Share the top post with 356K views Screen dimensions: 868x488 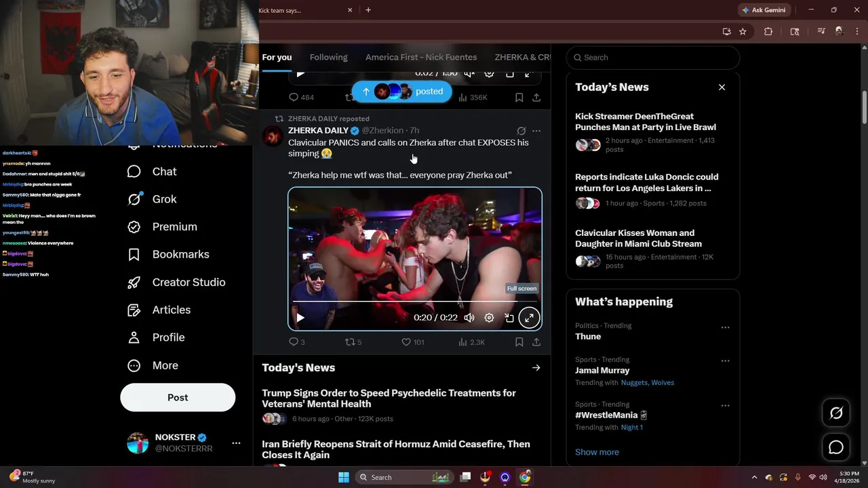(536, 98)
